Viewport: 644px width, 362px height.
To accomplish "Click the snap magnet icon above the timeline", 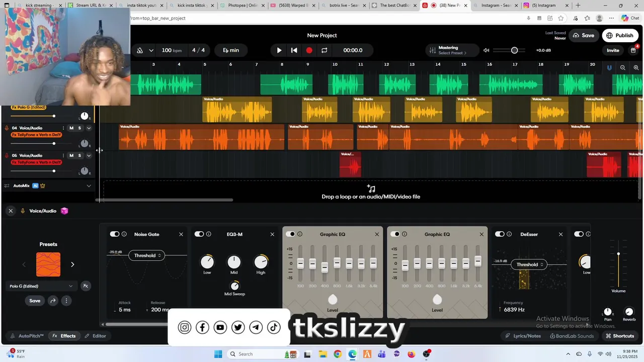I will click(x=609, y=67).
